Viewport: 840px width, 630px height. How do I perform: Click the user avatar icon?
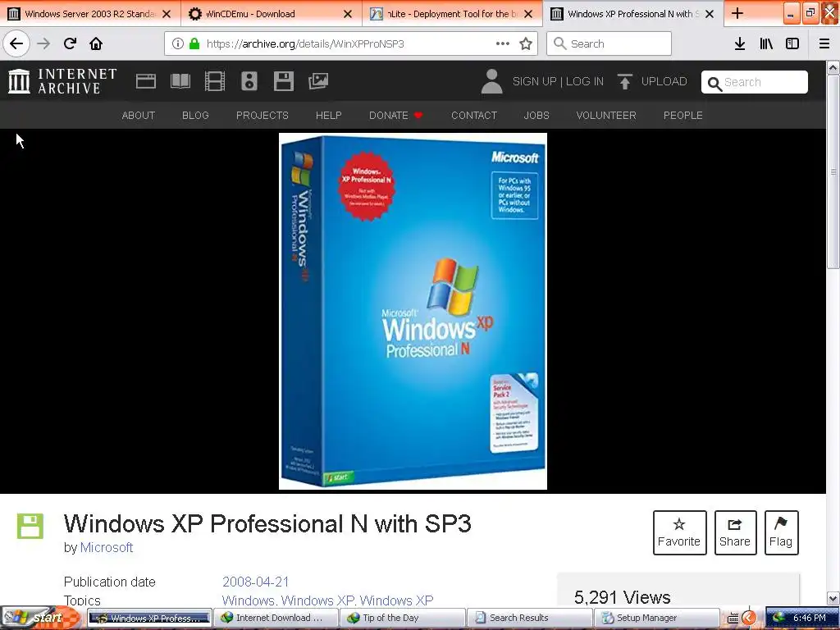pyautogui.click(x=492, y=81)
